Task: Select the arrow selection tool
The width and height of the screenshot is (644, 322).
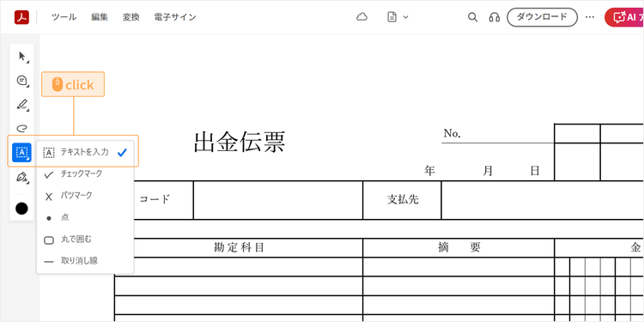Action: [21, 57]
